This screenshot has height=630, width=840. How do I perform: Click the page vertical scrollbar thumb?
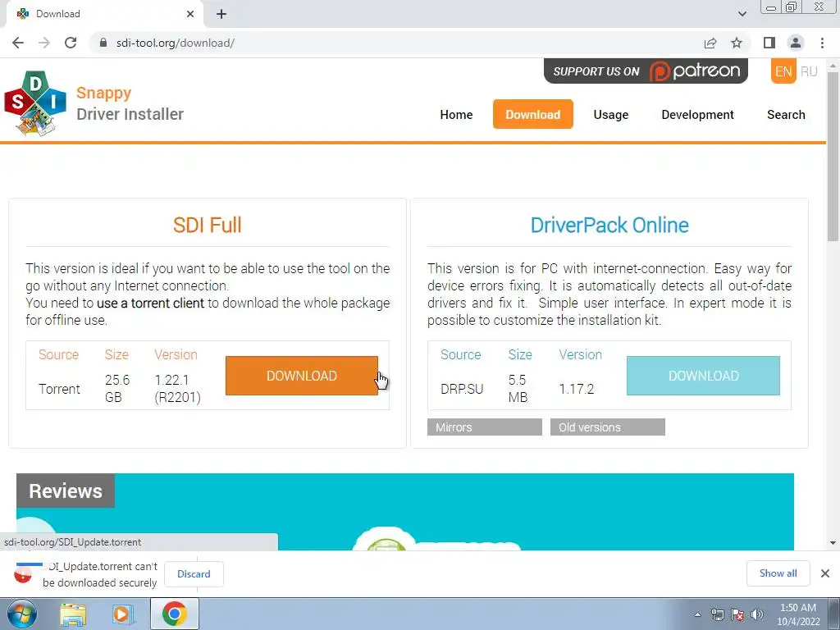[833, 155]
